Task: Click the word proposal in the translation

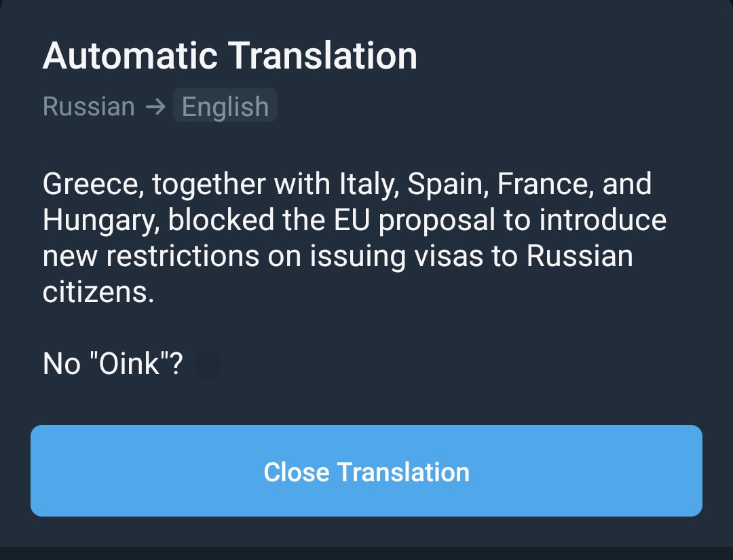Action: pos(436,220)
